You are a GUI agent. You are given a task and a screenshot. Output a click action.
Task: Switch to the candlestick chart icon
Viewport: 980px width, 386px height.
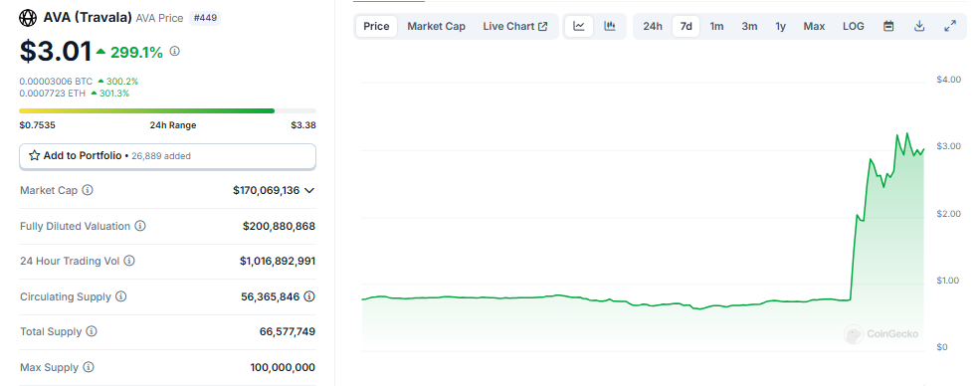pyautogui.click(x=609, y=26)
